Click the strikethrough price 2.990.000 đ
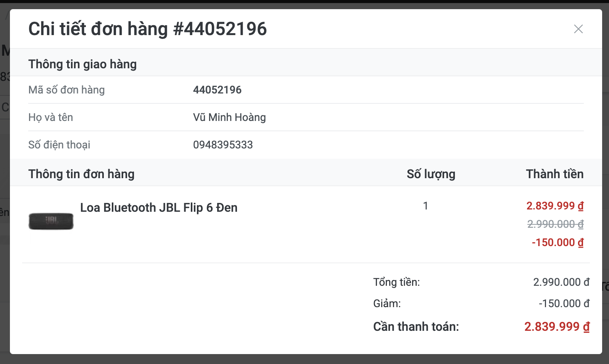609x364 pixels. tap(555, 224)
